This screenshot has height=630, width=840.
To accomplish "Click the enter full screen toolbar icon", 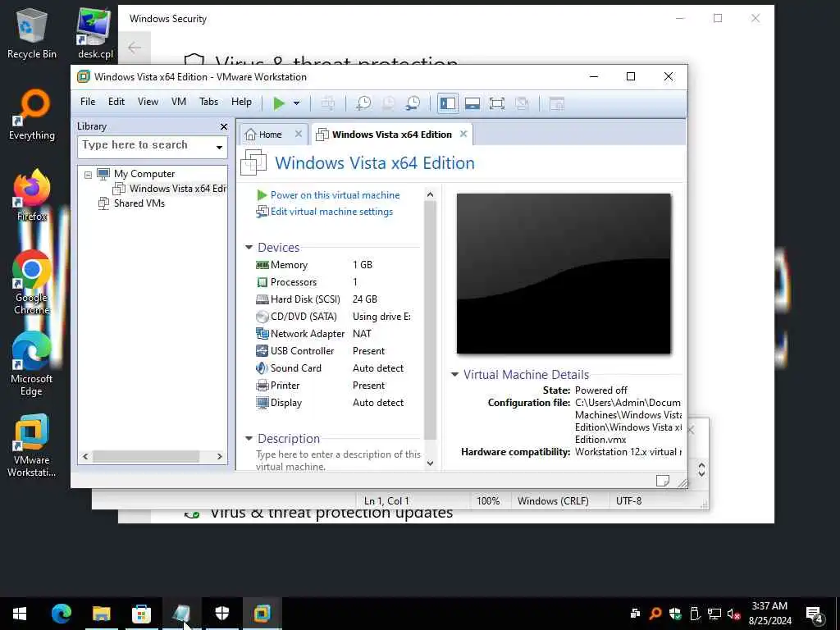I will pos(496,103).
